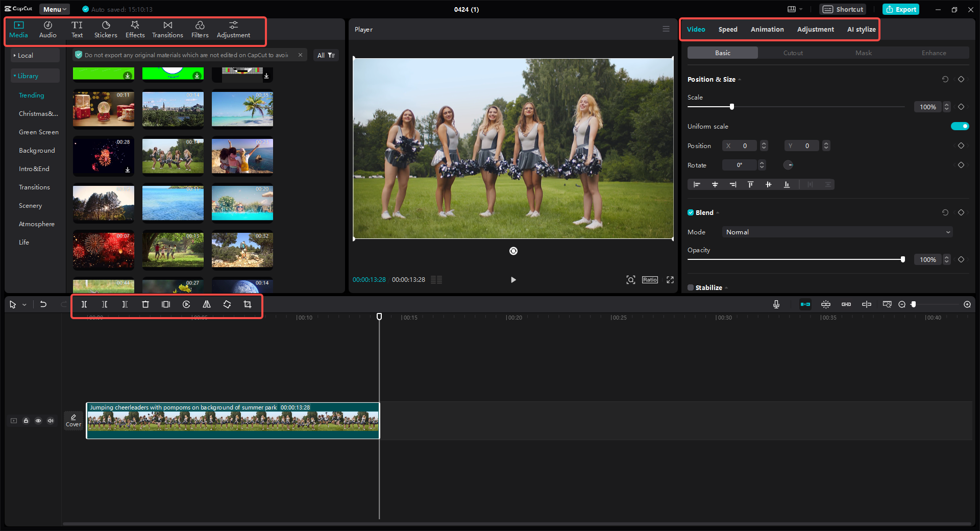The image size is (980, 531).
Task: Open the Blend Mode dropdown showing Normal
Action: pos(836,232)
